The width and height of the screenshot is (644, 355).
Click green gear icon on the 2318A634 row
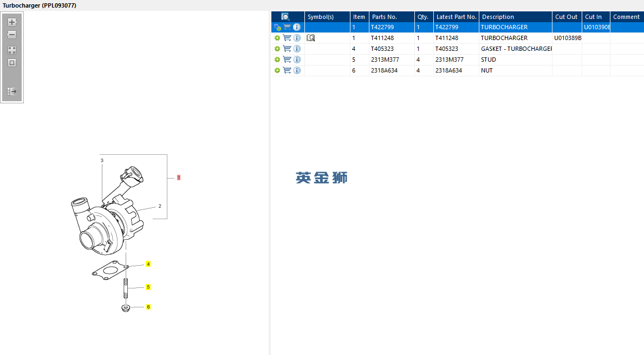point(277,70)
